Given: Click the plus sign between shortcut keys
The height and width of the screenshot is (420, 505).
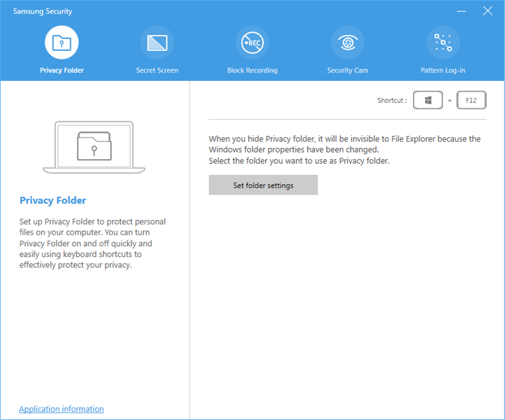Looking at the screenshot, I should 449,100.
